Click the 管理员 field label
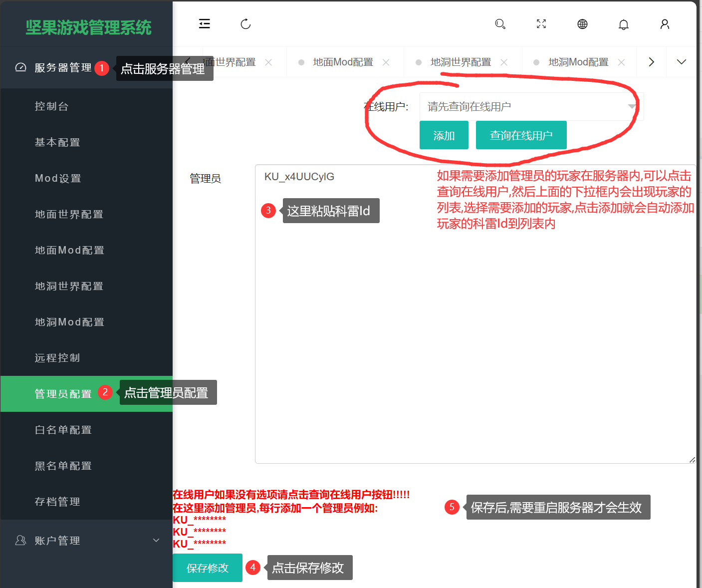 pyautogui.click(x=205, y=178)
